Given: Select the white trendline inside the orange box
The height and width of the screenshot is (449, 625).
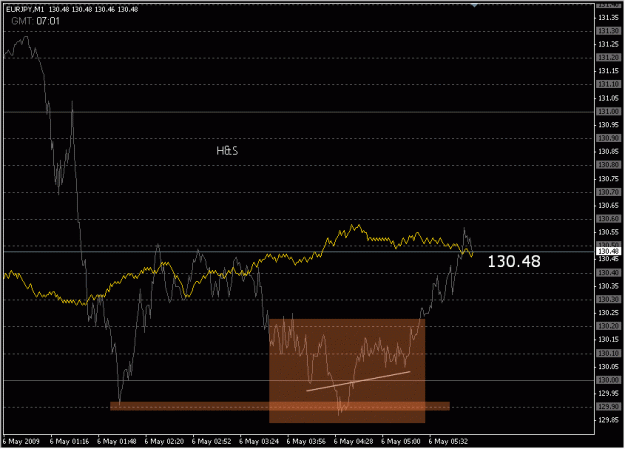Looking at the screenshot, I should coord(358,381).
